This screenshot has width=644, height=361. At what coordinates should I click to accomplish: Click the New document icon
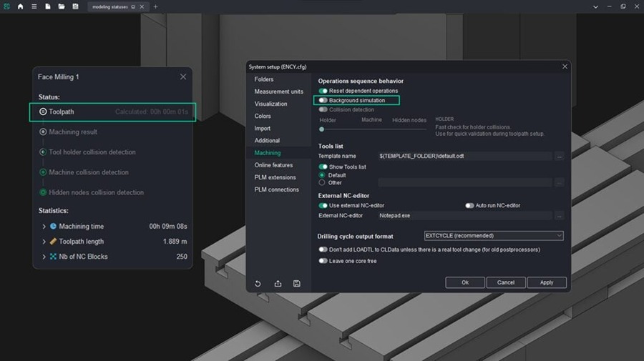[48, 6]
